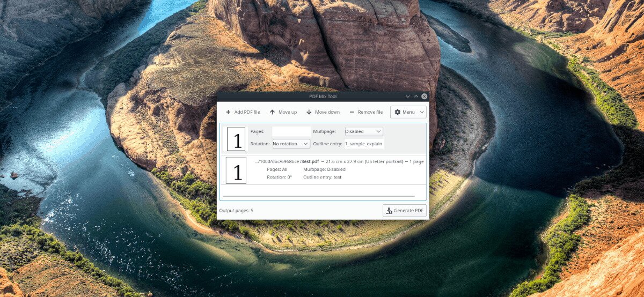Click the gear icon on the Menu button

[x=397, y=112]
